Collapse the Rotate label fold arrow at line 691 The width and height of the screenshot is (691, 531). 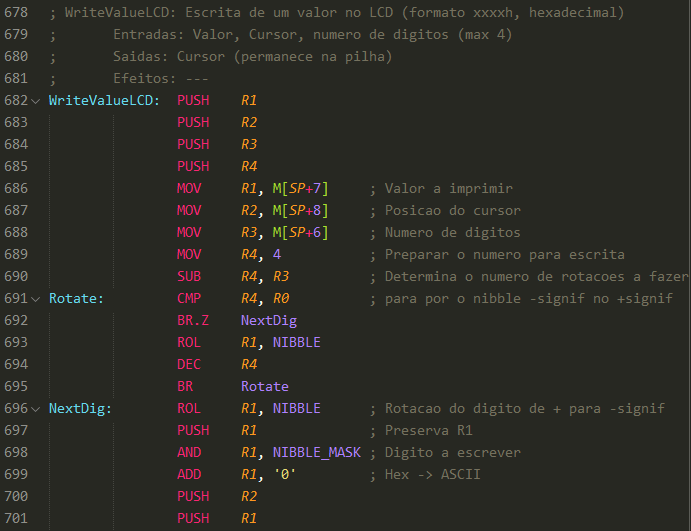pos(36,299)
